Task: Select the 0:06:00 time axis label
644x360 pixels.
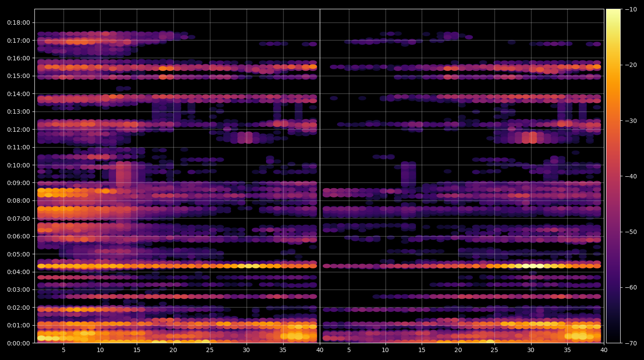Action: [x=19, y=236]
